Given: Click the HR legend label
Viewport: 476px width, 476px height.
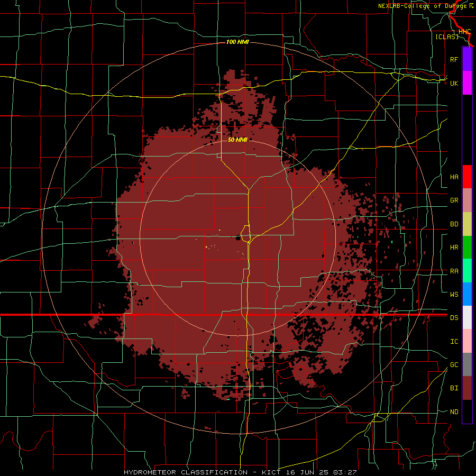Looking at the screenshot, I should [x=454, y=248].
